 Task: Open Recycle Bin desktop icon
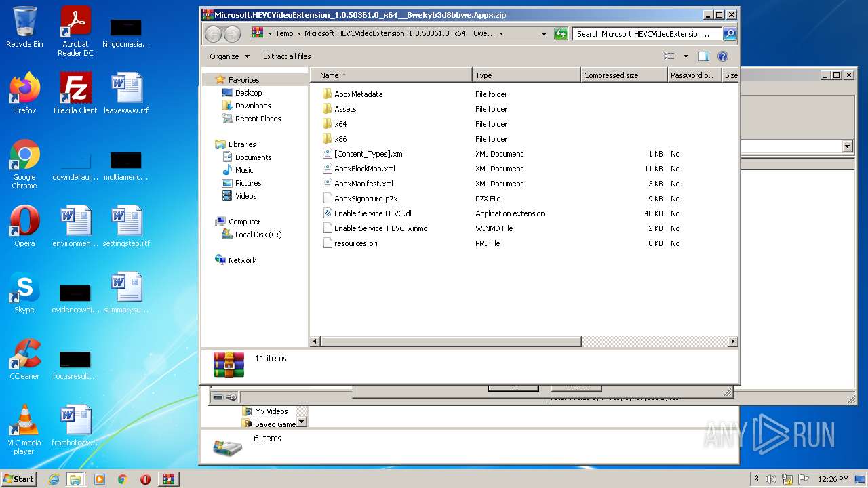click(x=24, y=27)
